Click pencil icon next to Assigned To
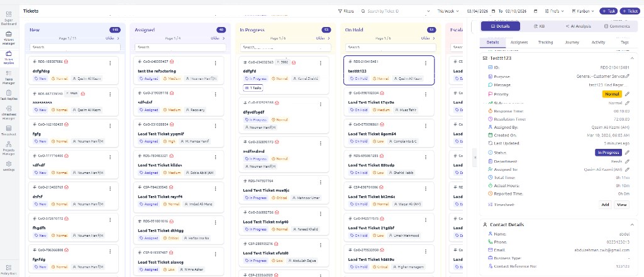Image resolution: width=644 pixels, height=277 pixels. [x=627, y=170]
